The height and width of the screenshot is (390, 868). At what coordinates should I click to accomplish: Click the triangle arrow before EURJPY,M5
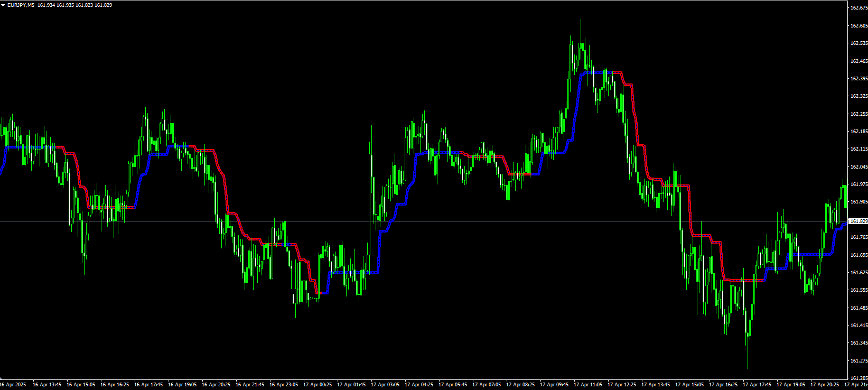(x=3, y=5)
